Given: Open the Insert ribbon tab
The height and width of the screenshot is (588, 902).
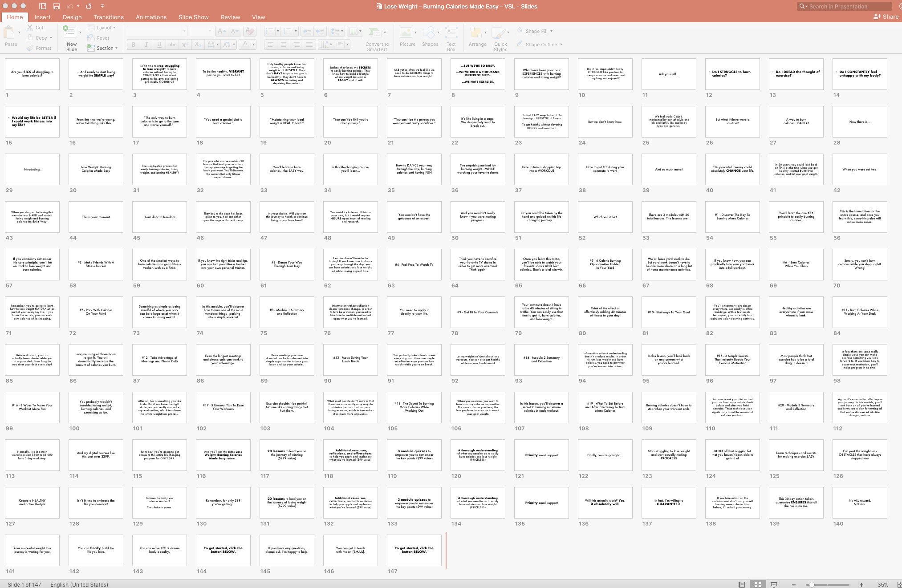Looking at the screenshot, I should point(42,17).
